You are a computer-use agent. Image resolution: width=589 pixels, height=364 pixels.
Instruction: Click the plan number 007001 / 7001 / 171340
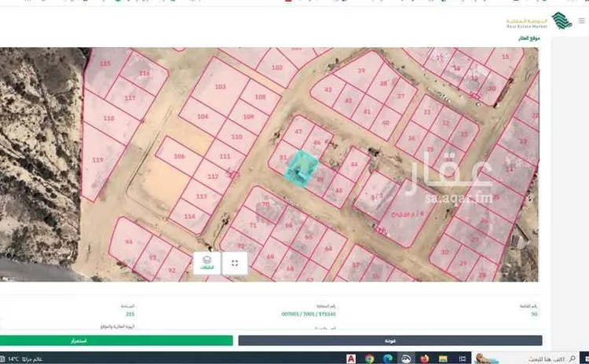[309, 314]
